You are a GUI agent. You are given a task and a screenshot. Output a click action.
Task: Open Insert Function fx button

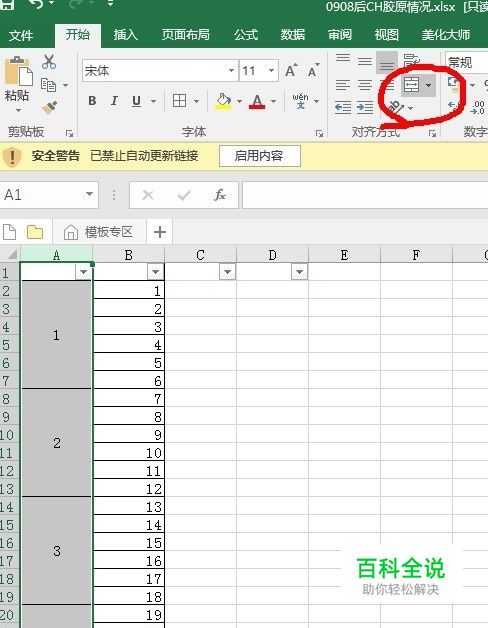tap(220, 195)
